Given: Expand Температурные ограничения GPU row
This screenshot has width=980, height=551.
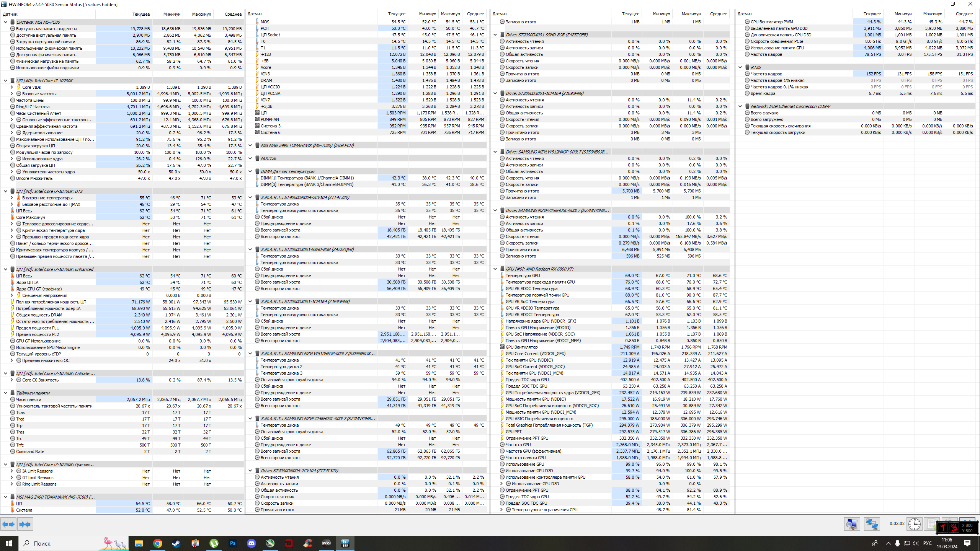Looking at the screenshot, I should pos(501,510).
